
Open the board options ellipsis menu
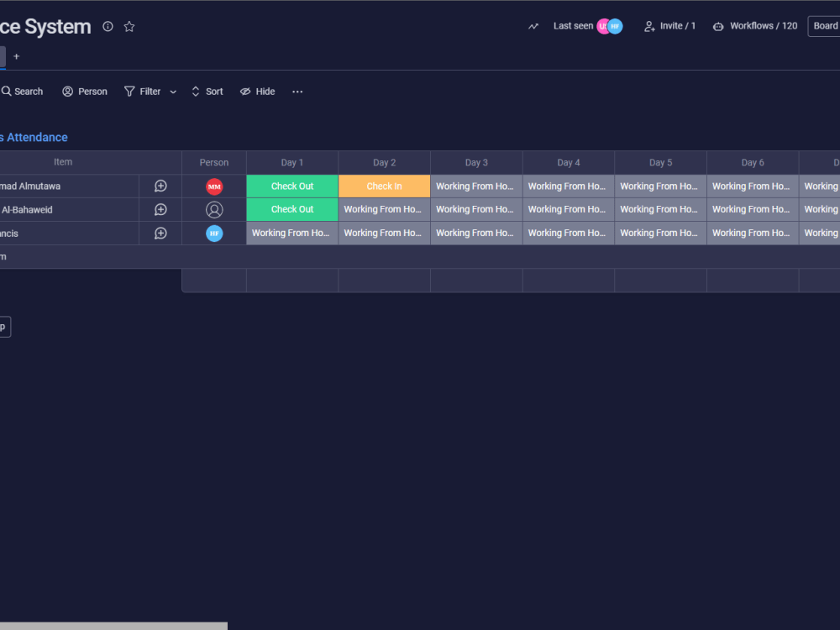pyautogui.click(x=297, y=91)
